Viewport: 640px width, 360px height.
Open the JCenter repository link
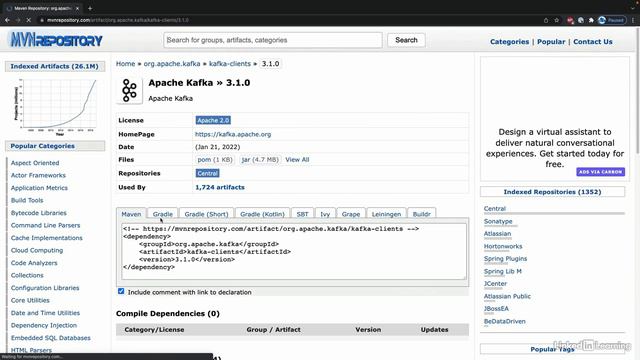pos(496,284)
